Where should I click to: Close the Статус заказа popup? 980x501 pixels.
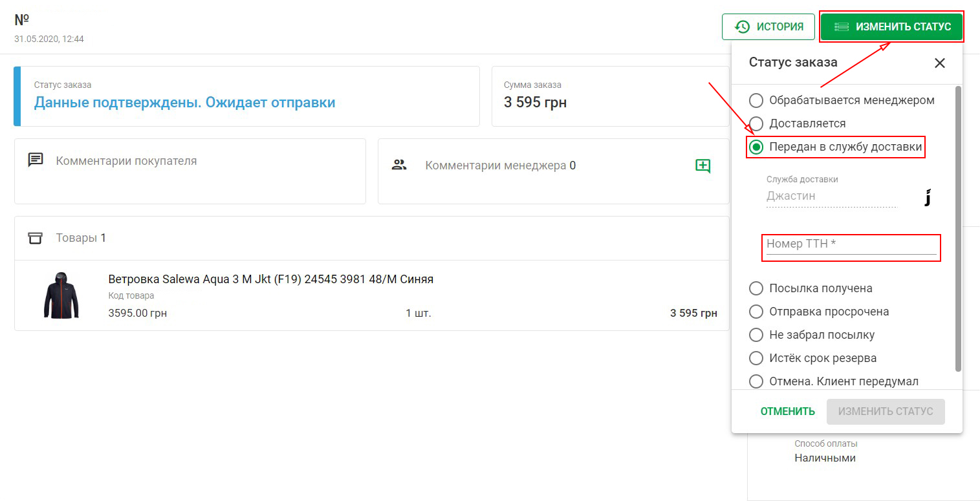point(940,63)
